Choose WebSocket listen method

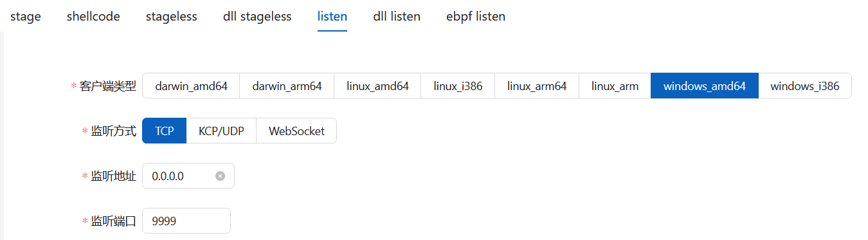point(296,131)
